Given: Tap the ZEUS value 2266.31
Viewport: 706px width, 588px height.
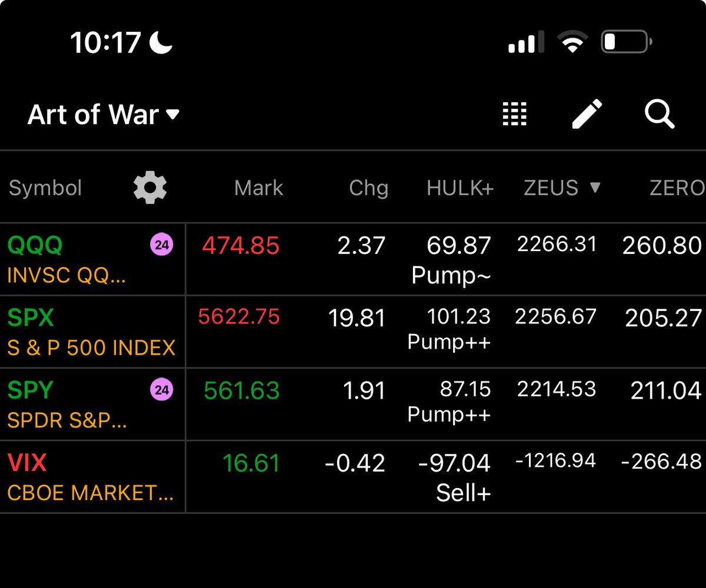Looking at the screenshot, I should 557,243.
